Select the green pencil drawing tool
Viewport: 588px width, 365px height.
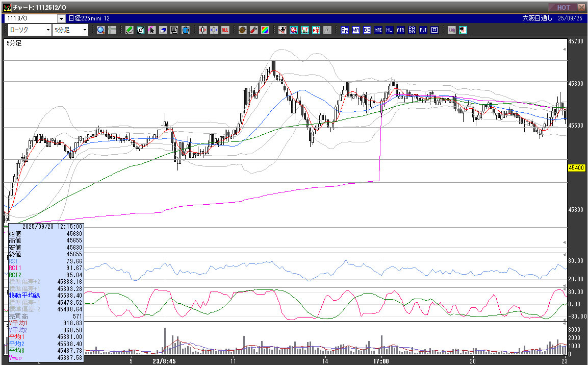130,30
